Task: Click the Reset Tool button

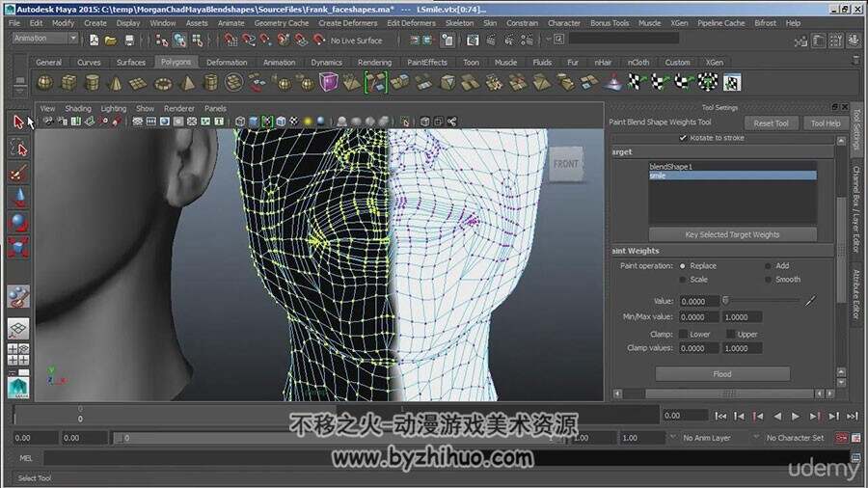Action: 771,123
